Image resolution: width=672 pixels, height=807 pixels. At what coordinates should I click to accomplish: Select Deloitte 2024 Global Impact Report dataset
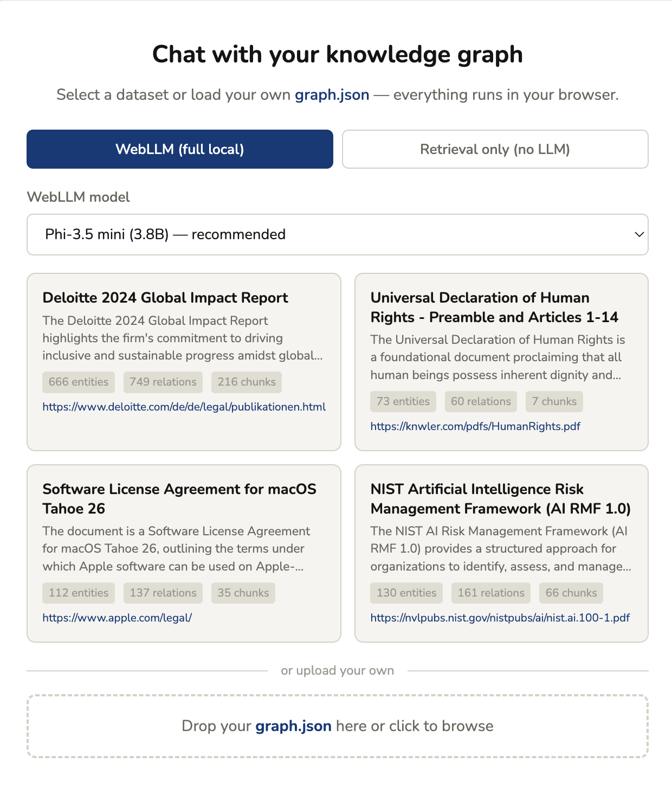[x=165, y=298]
